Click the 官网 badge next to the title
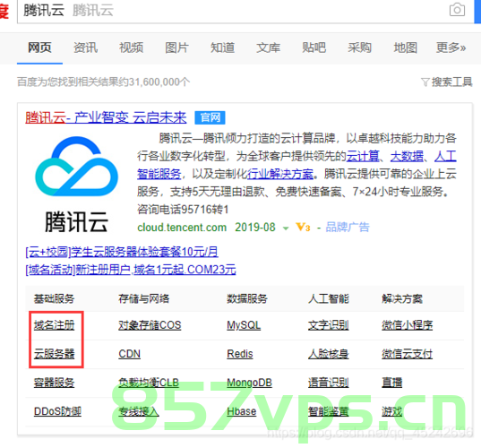 [210, 117]
